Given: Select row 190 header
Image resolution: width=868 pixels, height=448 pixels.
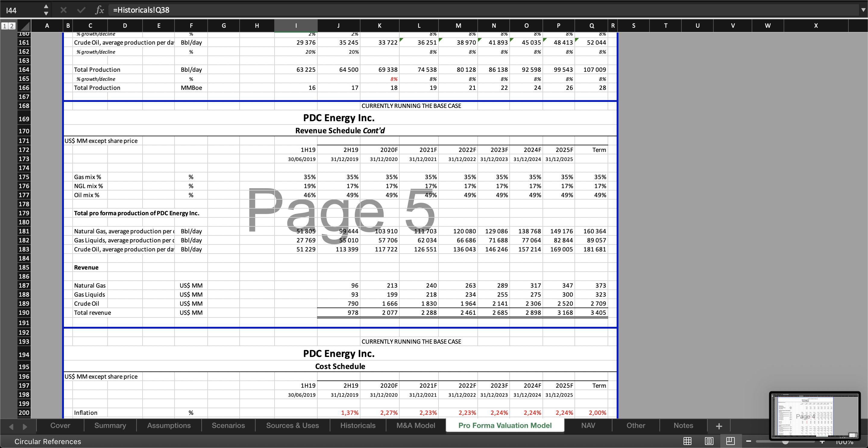Looking at the screenshot, I should 24,313.
